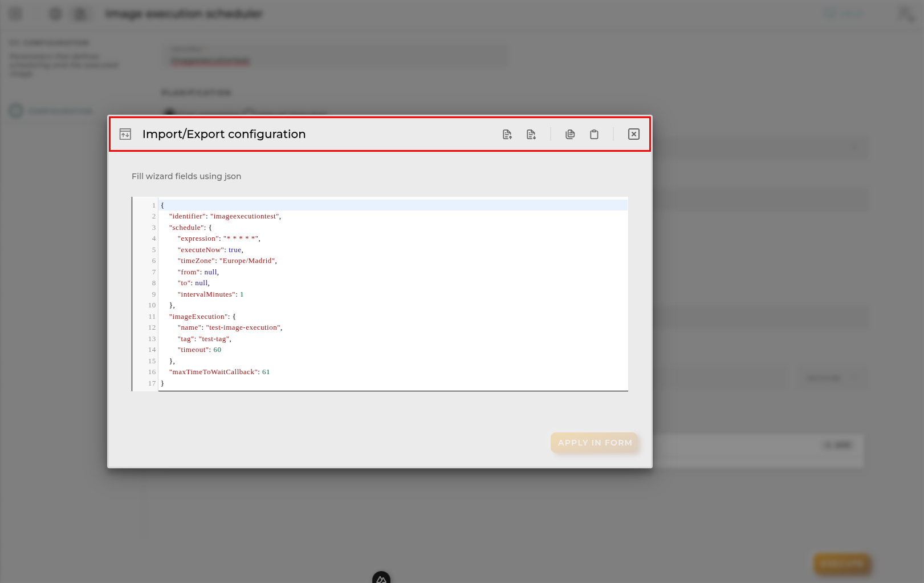Click the "Fill wizard fields using json" label
Screen dimensions: 924x583
[186, 176]
